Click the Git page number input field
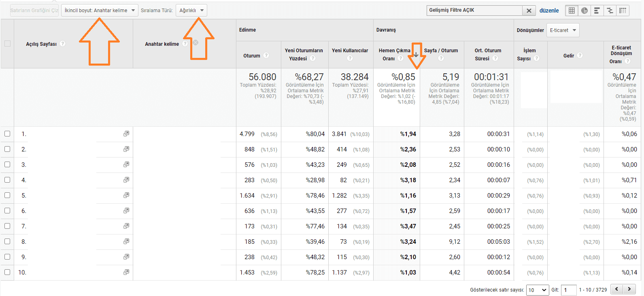The width and height of the screenshot is (644, 296). pos(569,290)
